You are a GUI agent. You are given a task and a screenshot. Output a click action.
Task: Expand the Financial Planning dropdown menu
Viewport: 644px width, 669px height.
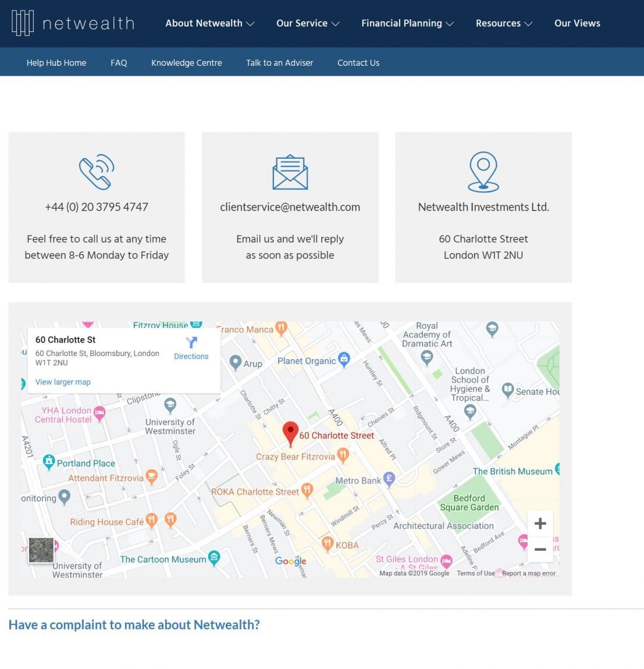pos(408,23)
